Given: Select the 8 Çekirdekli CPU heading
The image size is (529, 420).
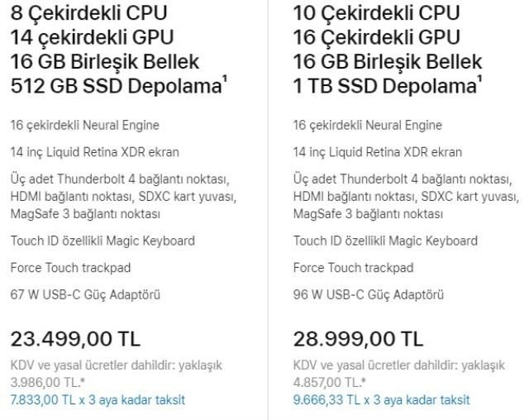Looking at the screenshot, I should coord(88,13).
